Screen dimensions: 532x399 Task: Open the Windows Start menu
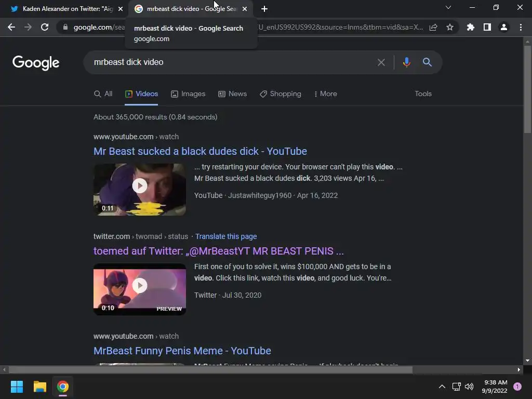tap(17, 387)
